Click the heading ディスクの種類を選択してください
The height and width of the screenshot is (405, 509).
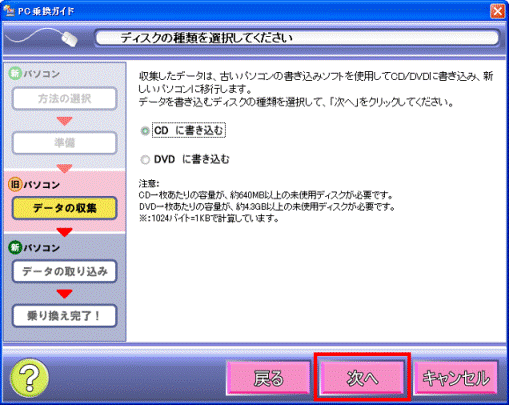pyautogui.click(x=206, y=38)
